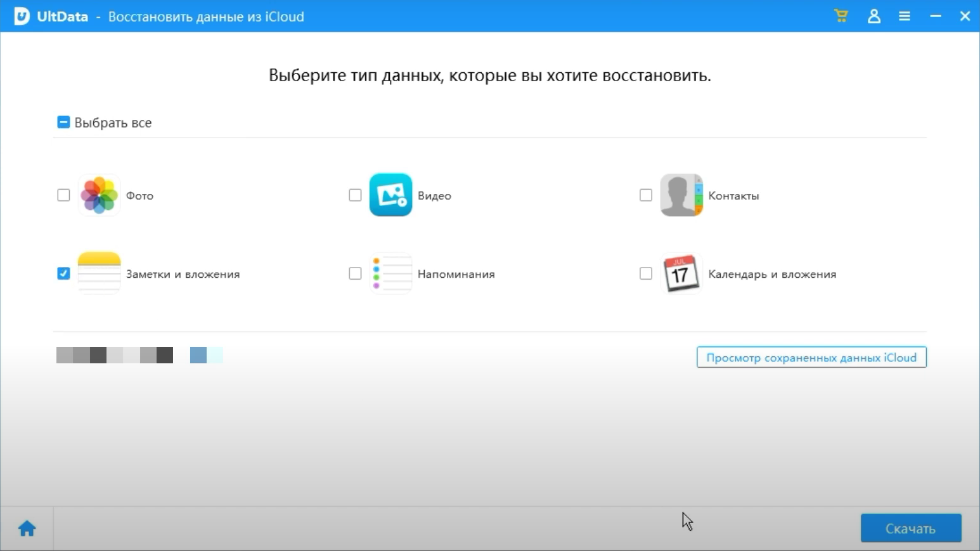This screenshot has width=980, height=551.
Task: Open the user account icon
Action: (874, 16)
